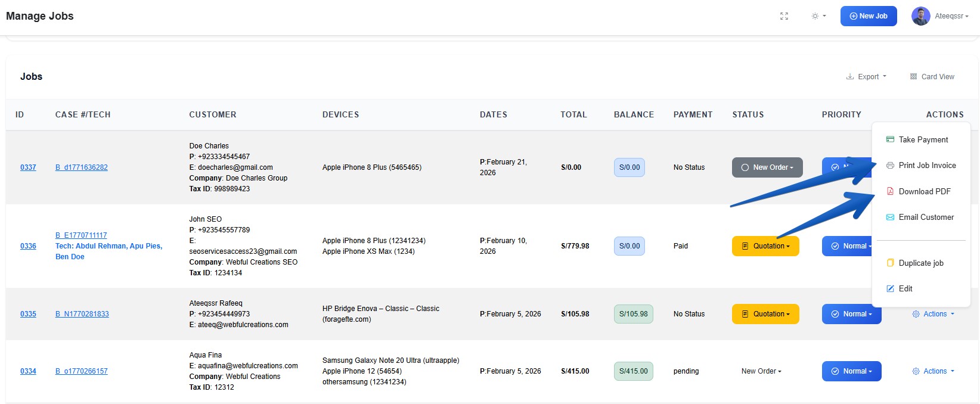Open job ID 0334

[28, 371]
